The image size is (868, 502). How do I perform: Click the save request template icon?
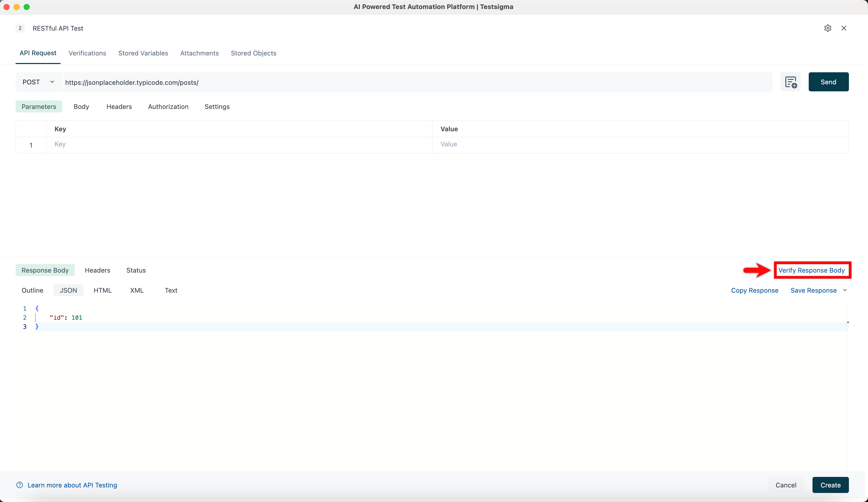790,82
